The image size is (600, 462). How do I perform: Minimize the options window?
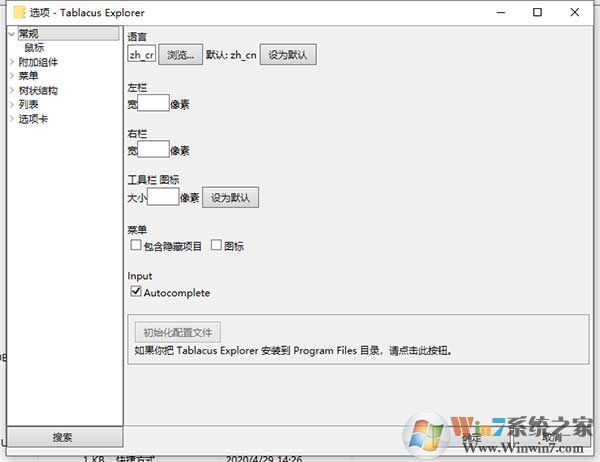point(501,13)
